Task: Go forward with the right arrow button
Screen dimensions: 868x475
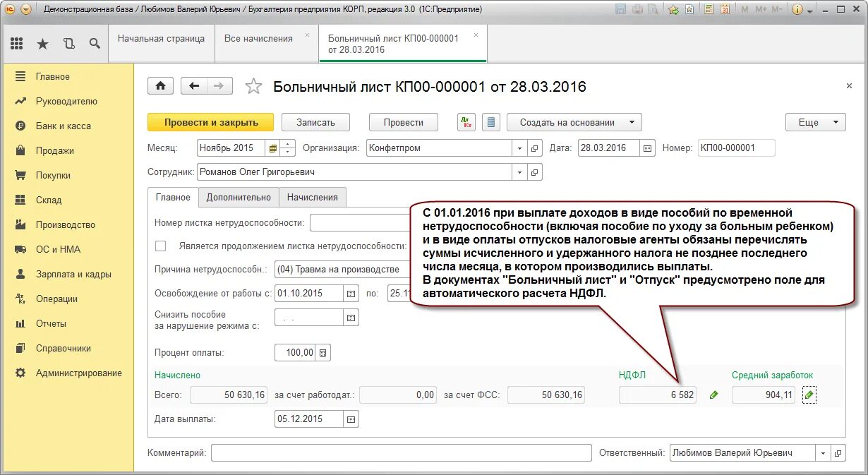Action: click(219, 86)
